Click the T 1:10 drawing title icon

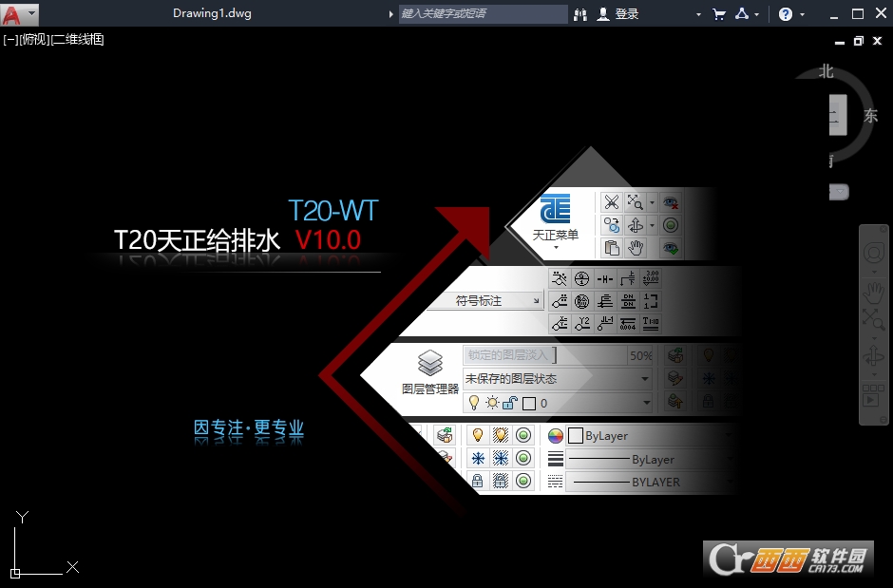coord(651,323)
